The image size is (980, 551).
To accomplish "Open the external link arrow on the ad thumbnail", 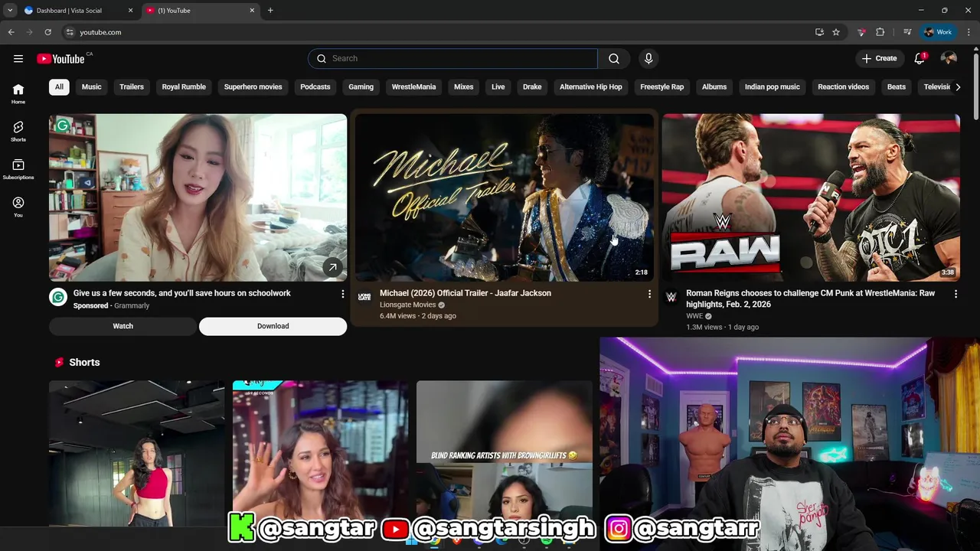I will point(332,267).
